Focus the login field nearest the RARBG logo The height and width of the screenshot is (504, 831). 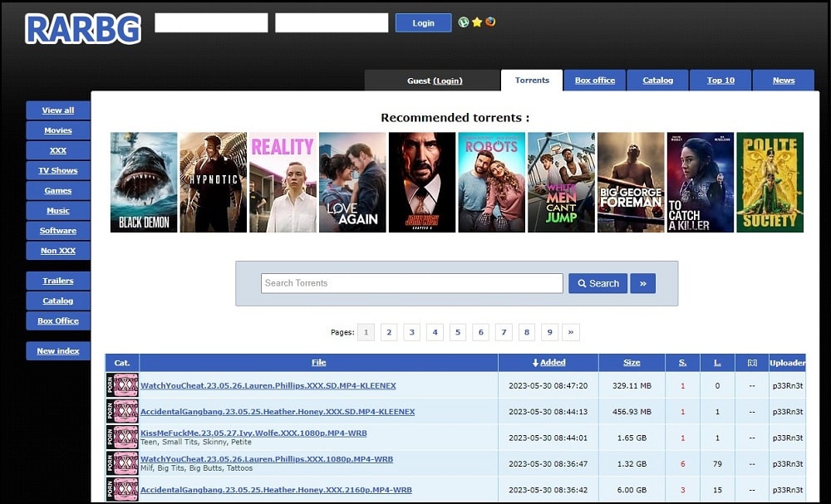pos(211,22)
